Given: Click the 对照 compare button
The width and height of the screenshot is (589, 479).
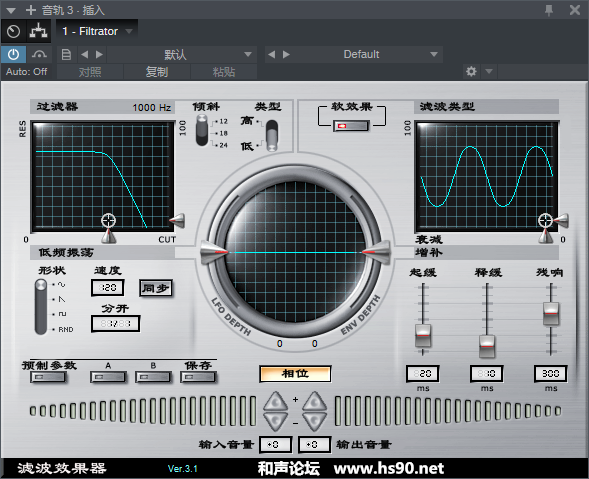Looking at the screenshot, I should pos(90,72).
